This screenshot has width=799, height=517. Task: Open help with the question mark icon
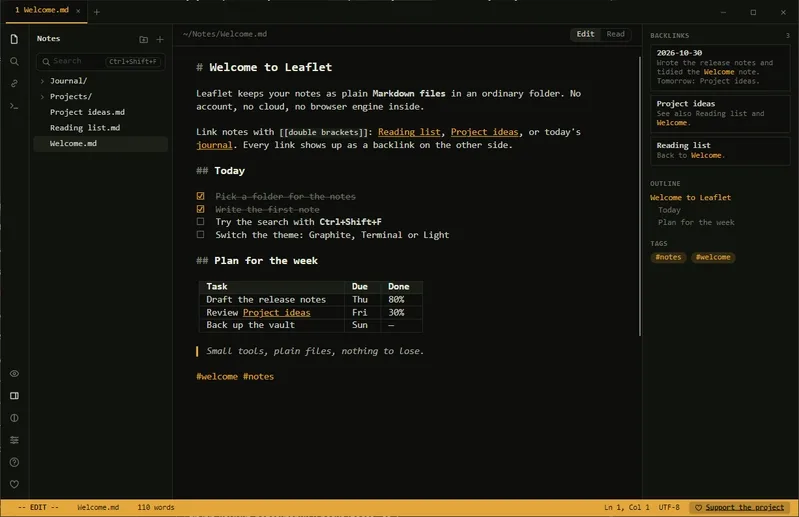point(14,462)
